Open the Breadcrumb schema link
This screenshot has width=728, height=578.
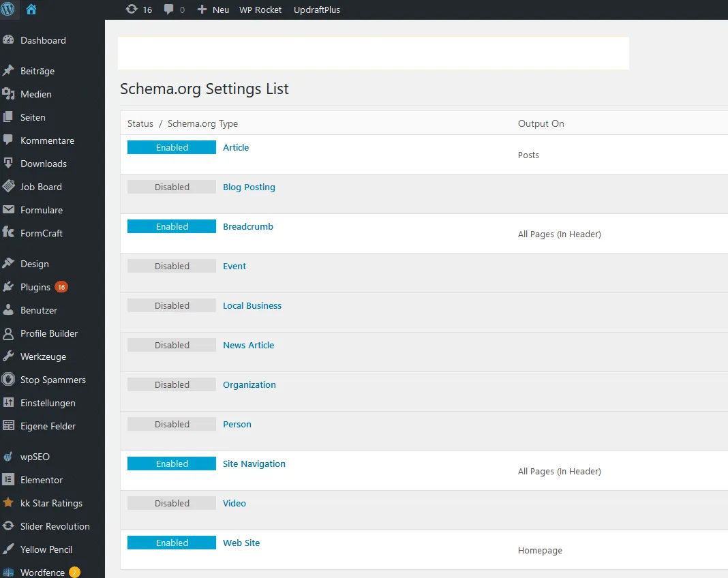pyautogui.click(x=248, y=226)
